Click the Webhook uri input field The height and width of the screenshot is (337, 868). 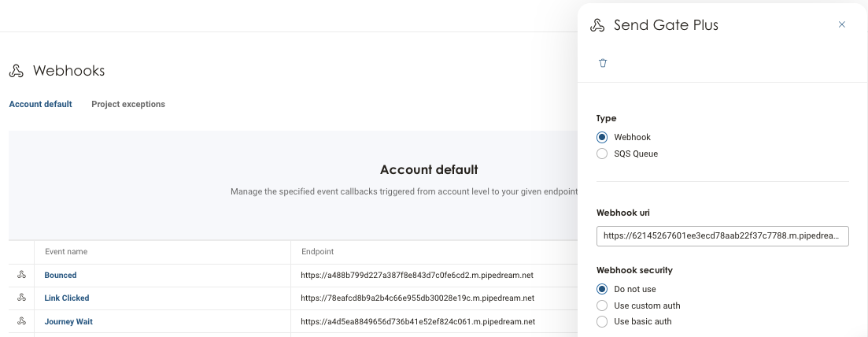click(x=722, y=235)
